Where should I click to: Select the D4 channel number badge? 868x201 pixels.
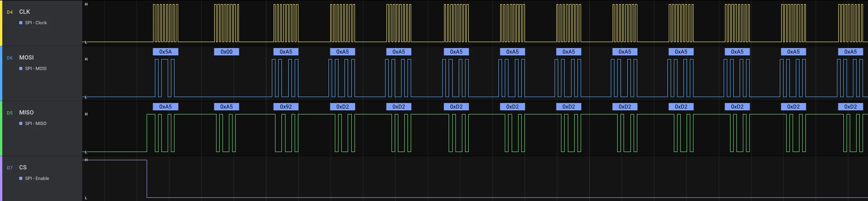(x=10, y=12)
